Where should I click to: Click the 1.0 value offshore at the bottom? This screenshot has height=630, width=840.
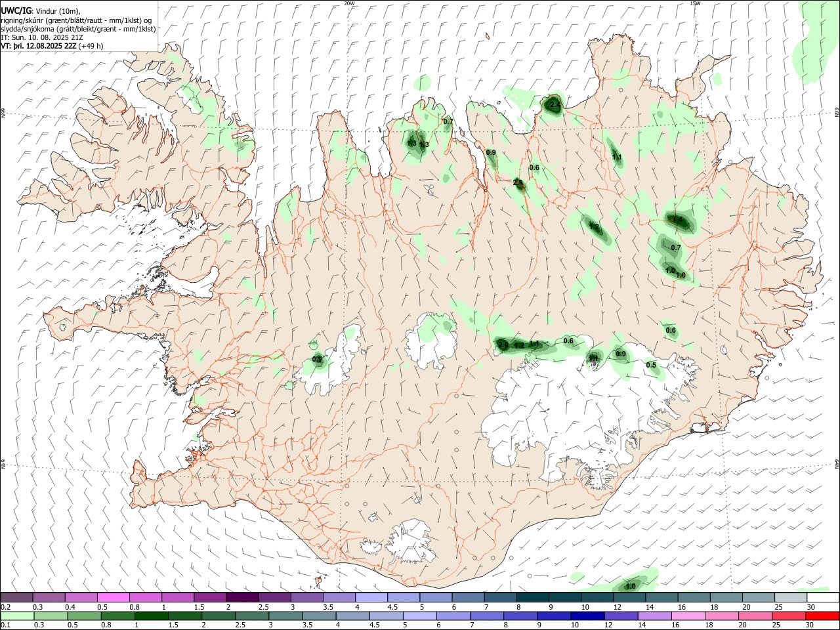point(631,587)
